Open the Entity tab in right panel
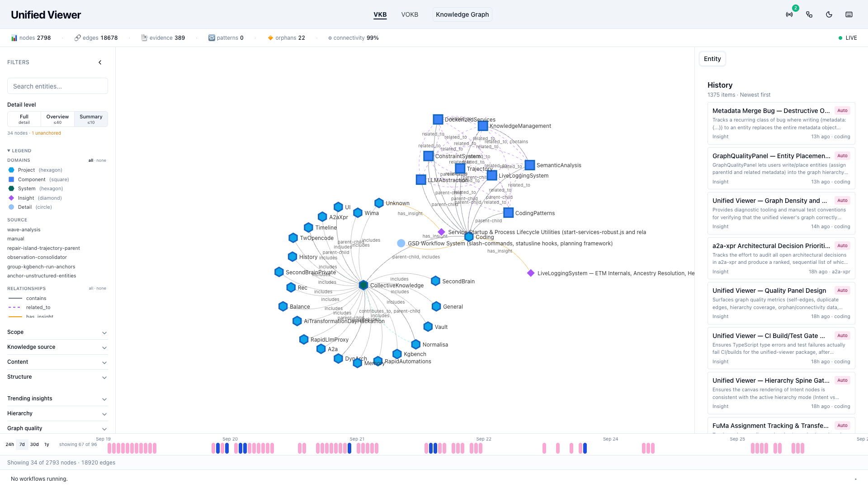868x488 pixels. 712,59
